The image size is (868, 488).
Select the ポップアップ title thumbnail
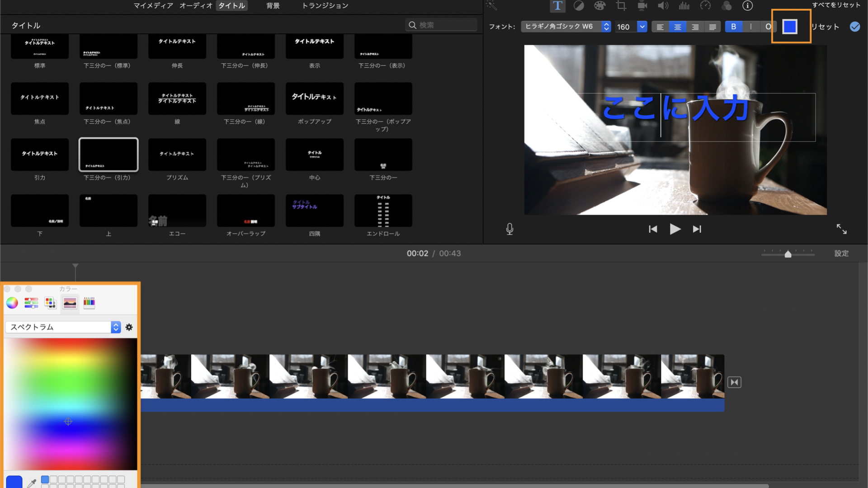point(315,99)
